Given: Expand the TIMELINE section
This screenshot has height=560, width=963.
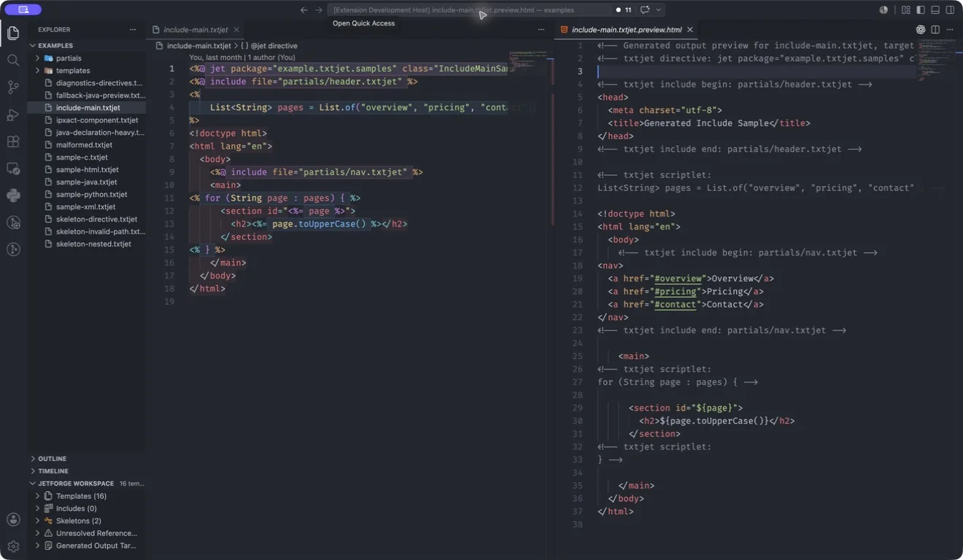Looking at the screenshot, I should tap(33, 471).
